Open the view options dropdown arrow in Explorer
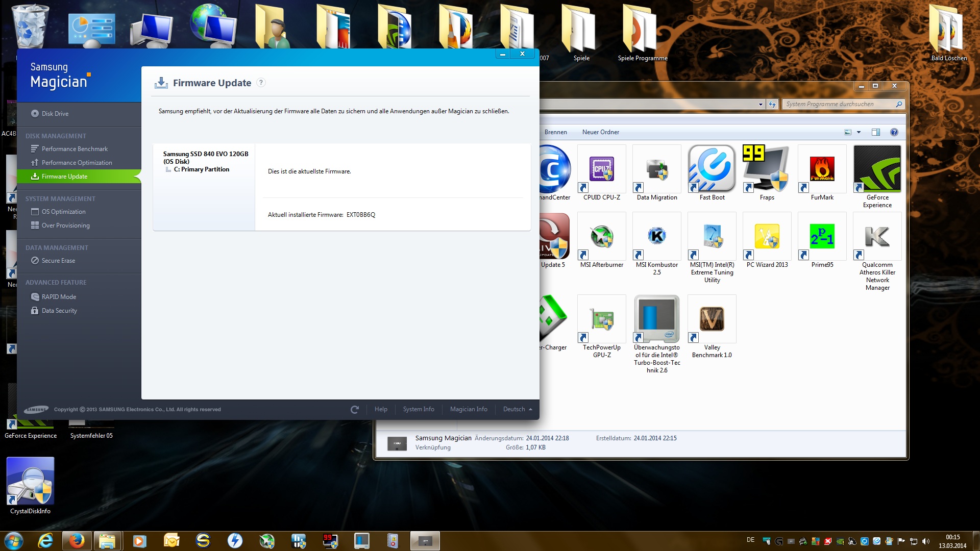Screen dimensions: 980x551 point(859,132)
